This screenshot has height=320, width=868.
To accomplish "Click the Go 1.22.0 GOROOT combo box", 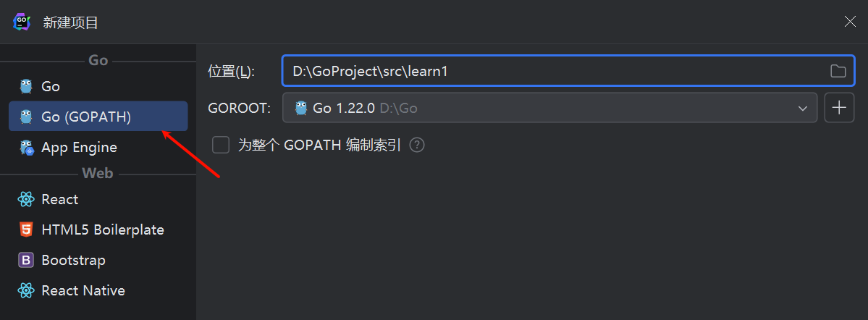I will [549, 107].
